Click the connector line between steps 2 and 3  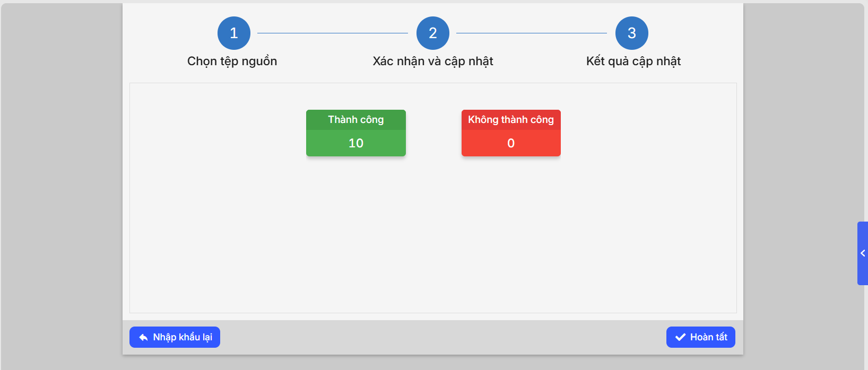pyautogui.click(x=532, y=33)
